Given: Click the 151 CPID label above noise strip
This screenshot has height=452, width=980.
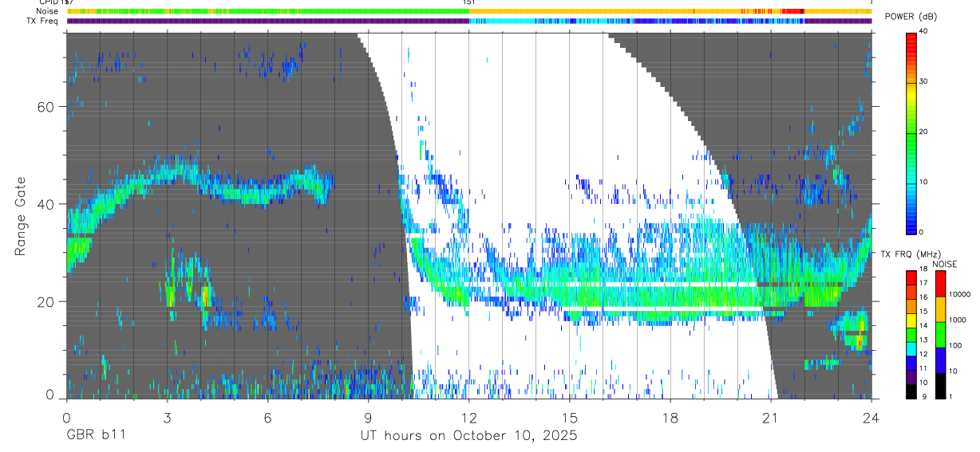Looking at the screenshot, I should (469, 2).
